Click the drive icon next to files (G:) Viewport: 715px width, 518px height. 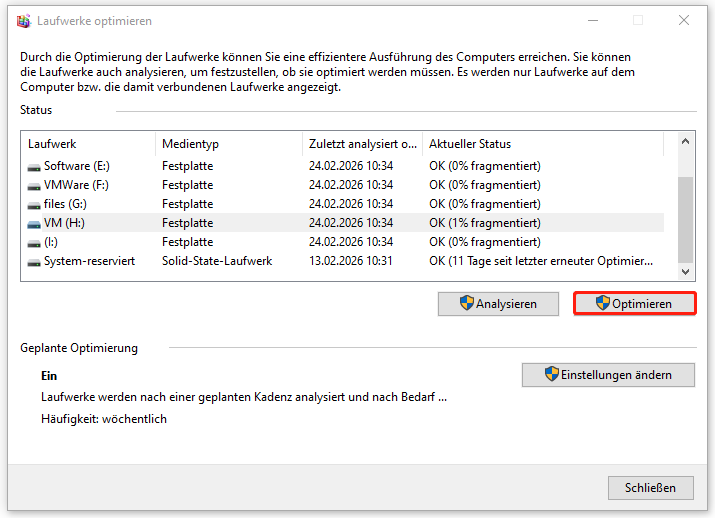(34, 205)
